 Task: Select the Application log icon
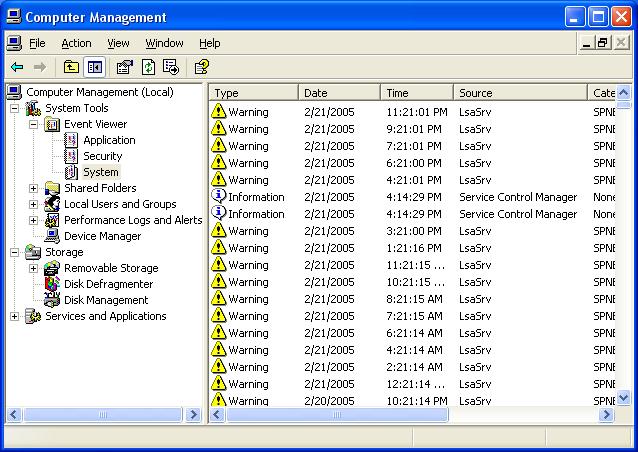click(71, 140)
